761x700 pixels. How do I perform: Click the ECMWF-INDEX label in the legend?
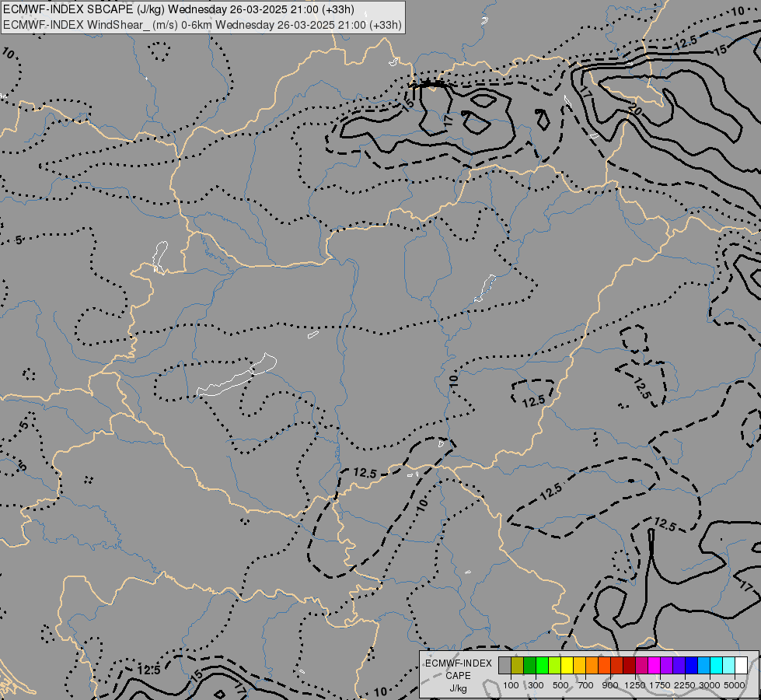click(459, 663)
